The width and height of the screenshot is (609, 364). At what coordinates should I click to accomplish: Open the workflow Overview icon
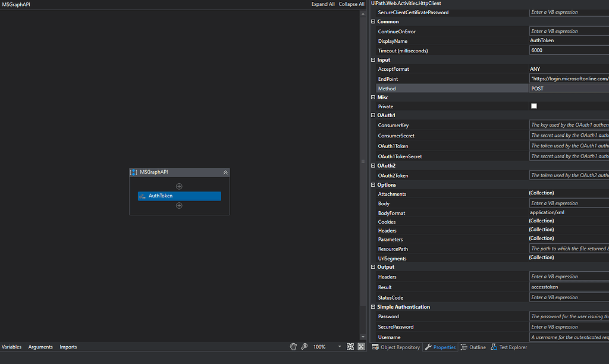coord(360,346)
